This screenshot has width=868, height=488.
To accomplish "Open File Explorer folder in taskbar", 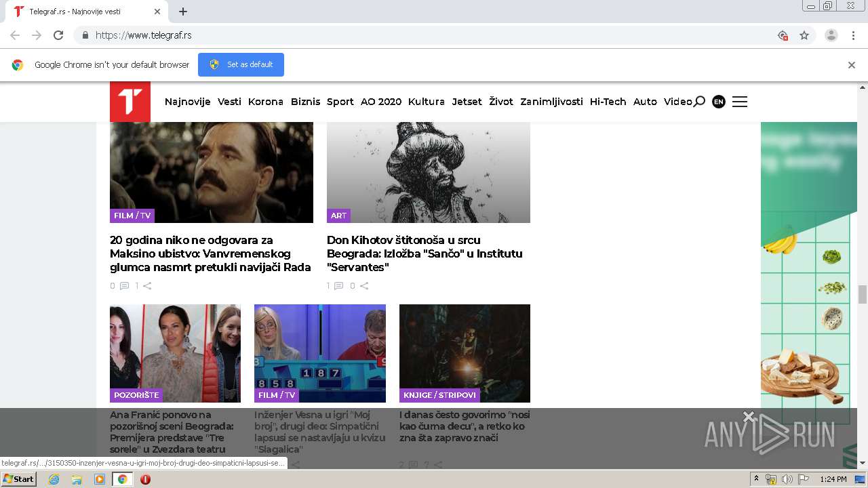I will (x=77, y=479).
